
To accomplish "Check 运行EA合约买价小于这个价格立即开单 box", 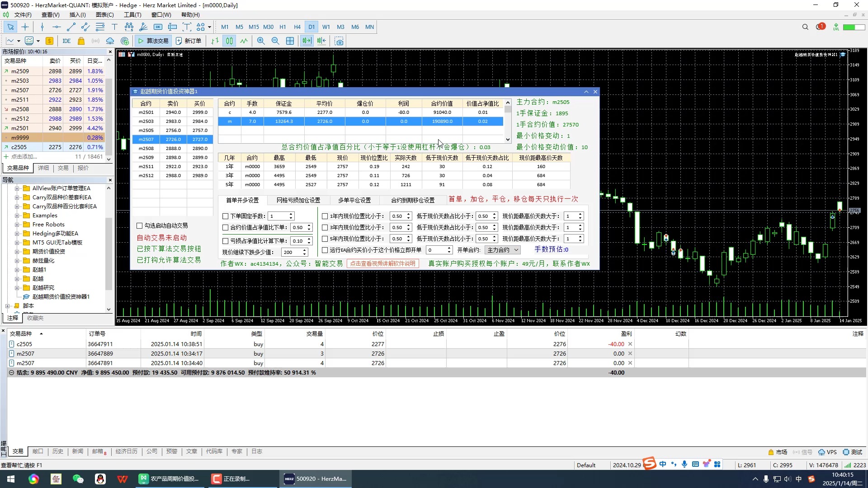I will point(325,250).
